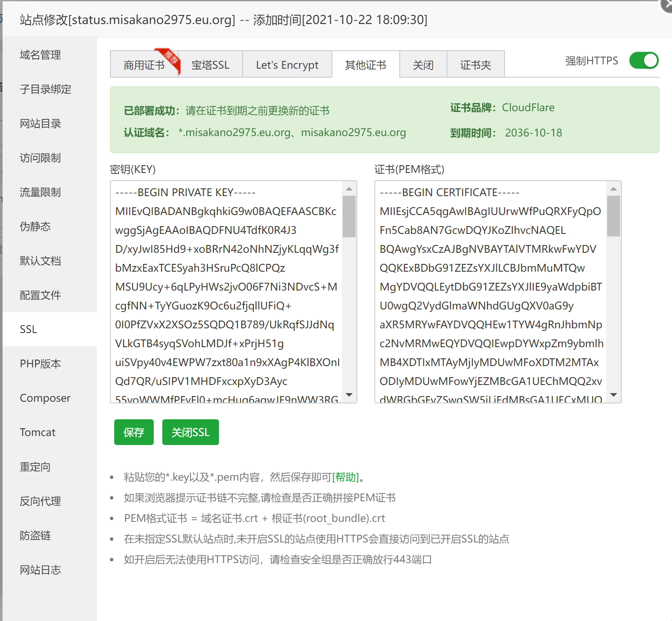Select PHP版本 from the sidebar
The height and width of the screenshot is (621, 672).
(x=40, y=364)
